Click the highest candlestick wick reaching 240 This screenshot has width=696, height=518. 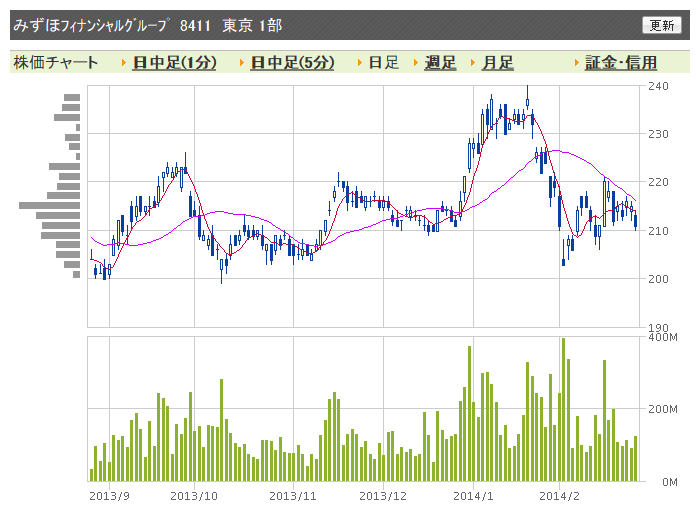(527, 96)
